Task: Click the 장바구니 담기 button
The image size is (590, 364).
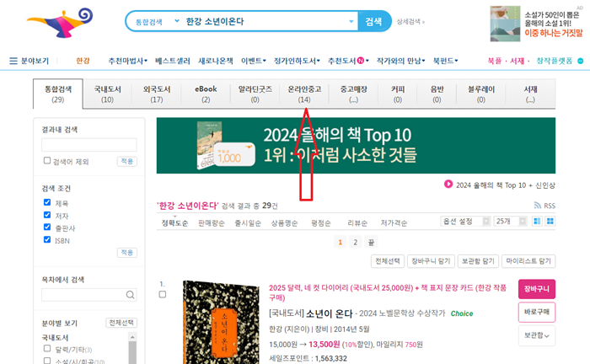Action: pyautogui.click(x=431, y=261)
